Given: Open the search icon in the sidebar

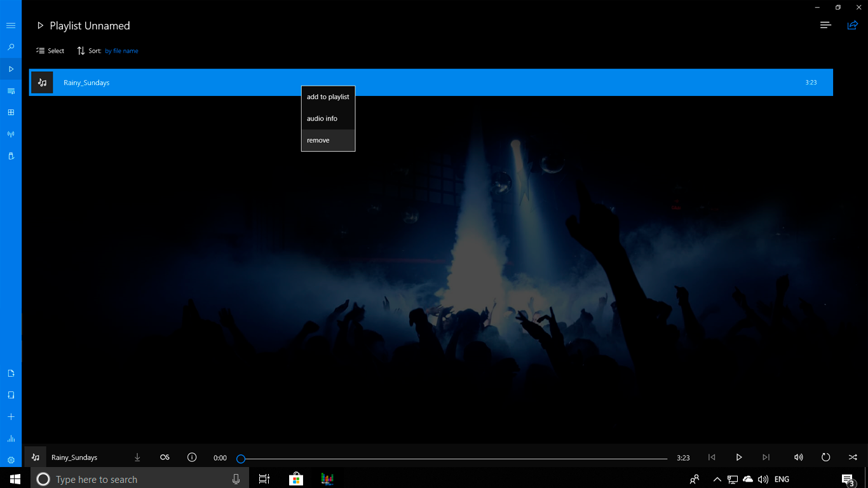Looking at the screenshot, I should click(x=10, y=47).
